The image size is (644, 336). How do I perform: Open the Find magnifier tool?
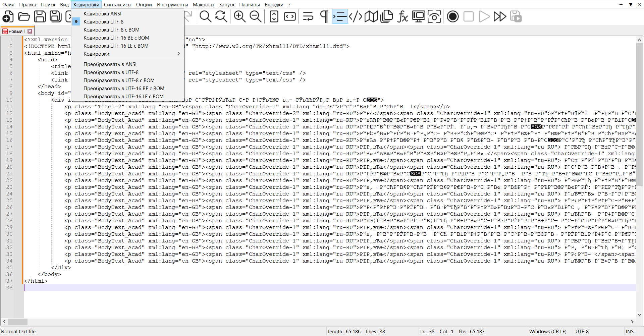point(205,16)
